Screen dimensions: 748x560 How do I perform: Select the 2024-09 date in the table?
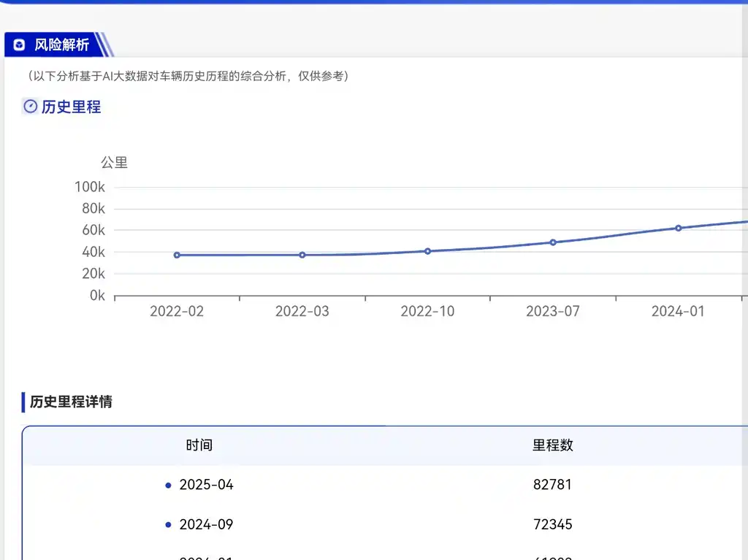point(206,525)
